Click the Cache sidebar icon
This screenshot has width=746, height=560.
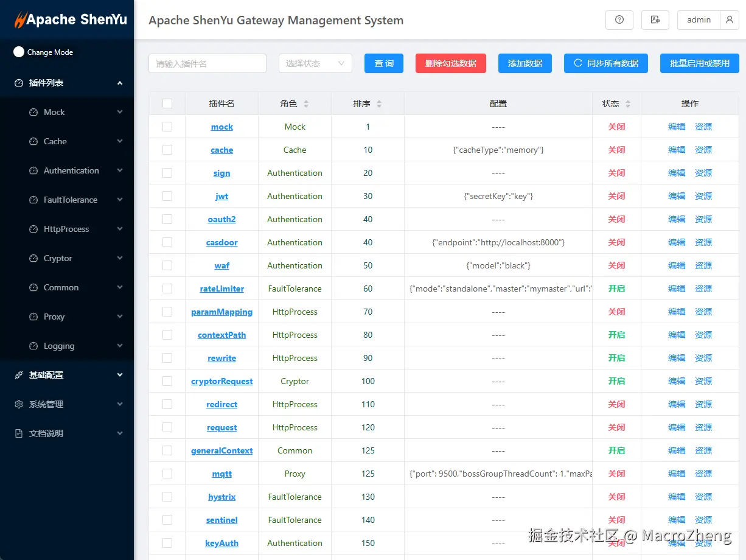(x=33, y=141)
